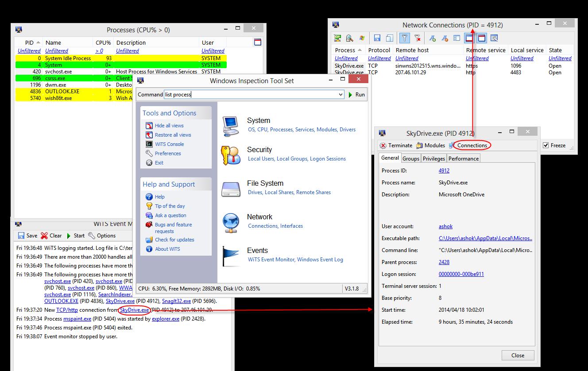Click the Network globe icon
The height and width of the screenshot is (371, 588).
pos(231,222)
